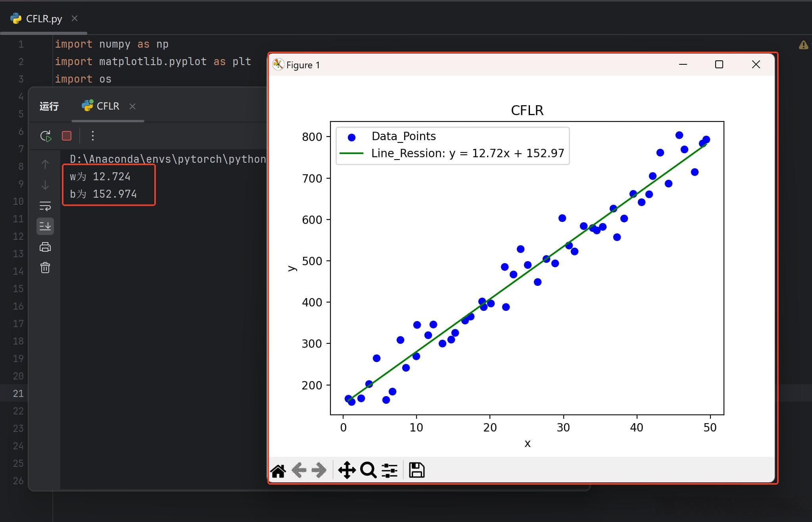Click the 运行 panel label
Viewport: 812px width, 522px height.
pos(49,106)
